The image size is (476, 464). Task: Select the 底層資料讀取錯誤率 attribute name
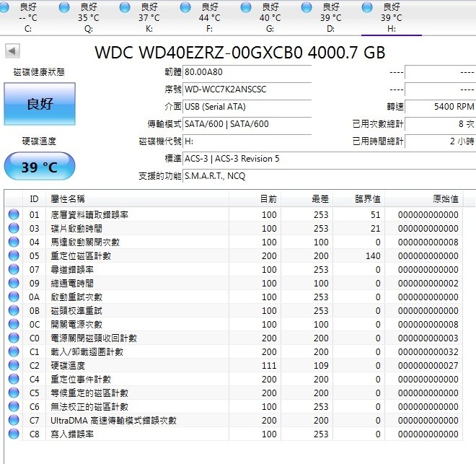[89, 215]
